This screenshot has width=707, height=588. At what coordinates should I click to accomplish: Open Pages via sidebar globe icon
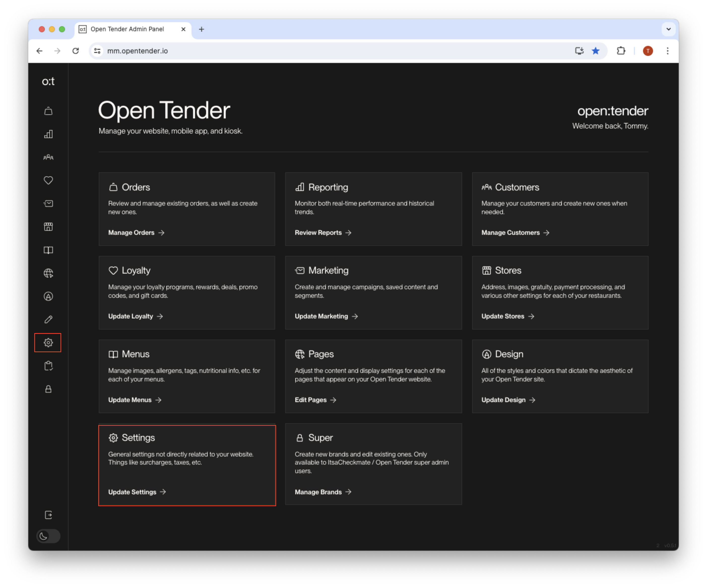click(48, 273)
